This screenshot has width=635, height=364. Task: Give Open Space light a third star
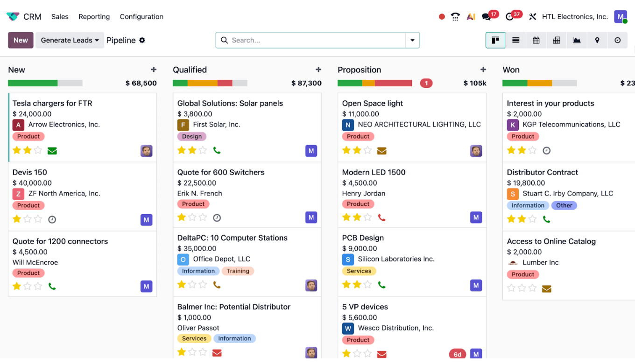pyautogui.click(x=367, y=150)
